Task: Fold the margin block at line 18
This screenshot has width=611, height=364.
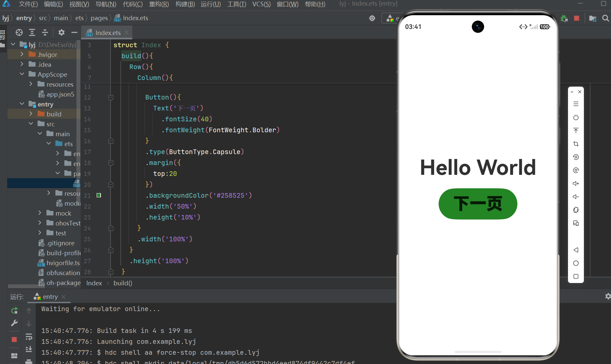Action: coord(111,163)
